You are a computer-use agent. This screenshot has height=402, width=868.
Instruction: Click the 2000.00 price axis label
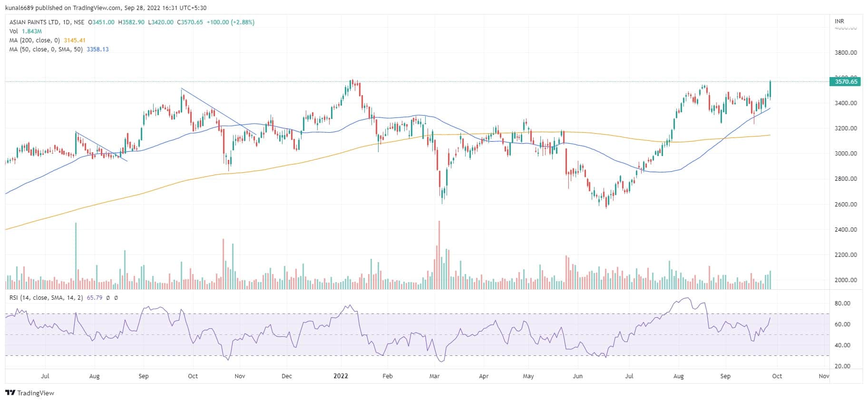(846, 280)
